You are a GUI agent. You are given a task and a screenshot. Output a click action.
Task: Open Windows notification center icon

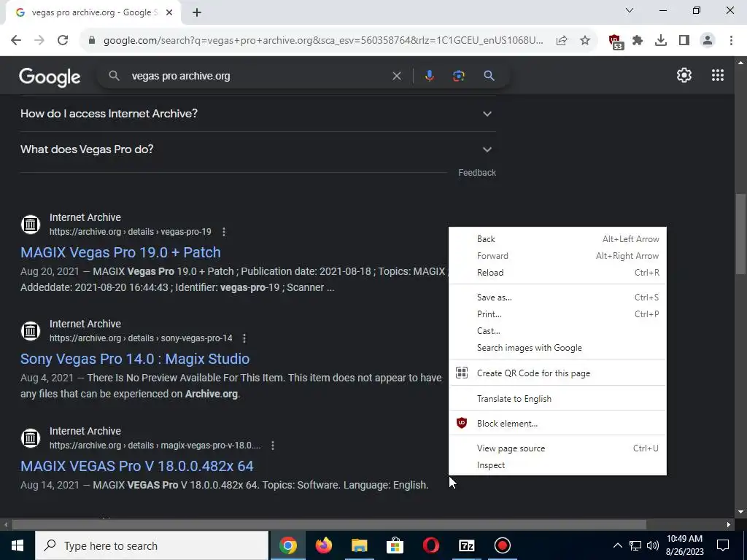click(723, 545)
